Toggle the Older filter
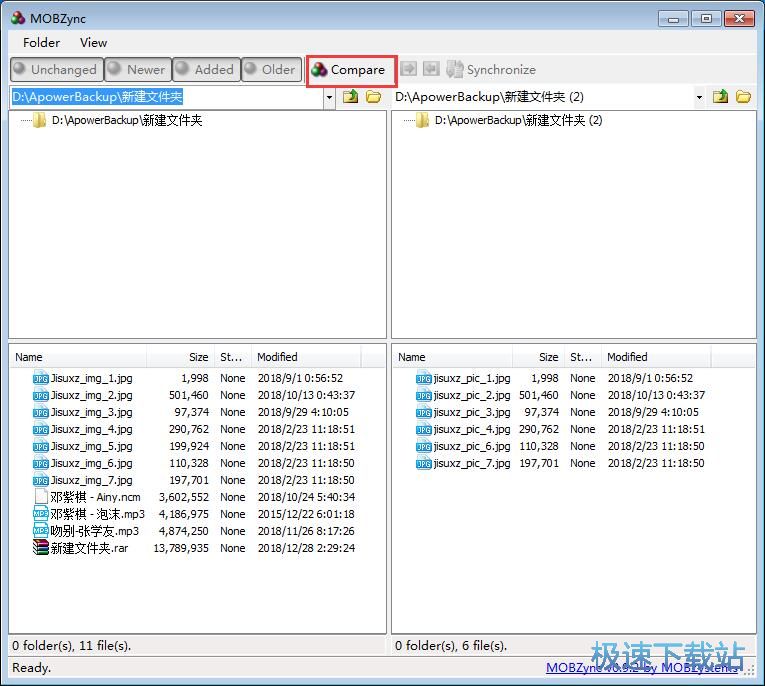The height and width of the screenshot is (686, 765). [271, 70]
